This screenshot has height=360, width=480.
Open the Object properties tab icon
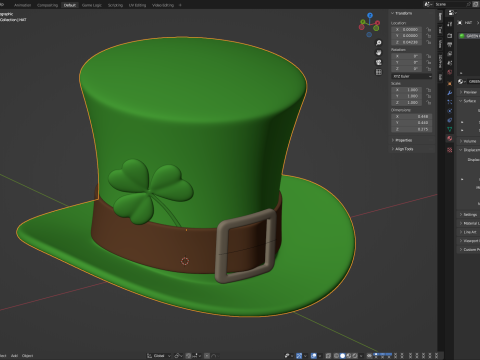point(450,83)
